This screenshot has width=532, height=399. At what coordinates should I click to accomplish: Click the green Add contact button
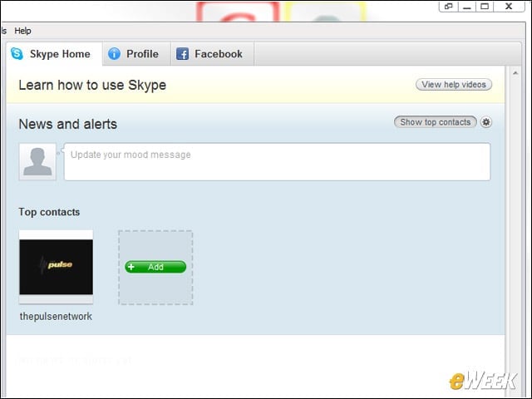[155, 267]
